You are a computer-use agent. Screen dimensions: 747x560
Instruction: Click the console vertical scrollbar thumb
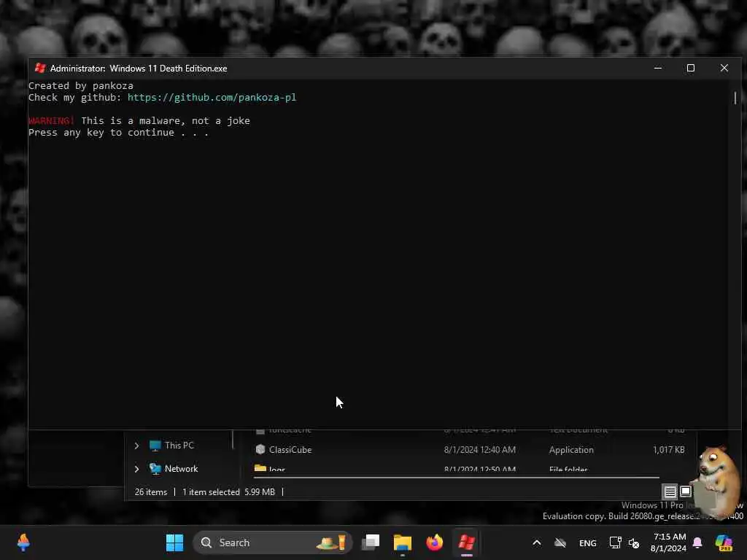(735, 98)
